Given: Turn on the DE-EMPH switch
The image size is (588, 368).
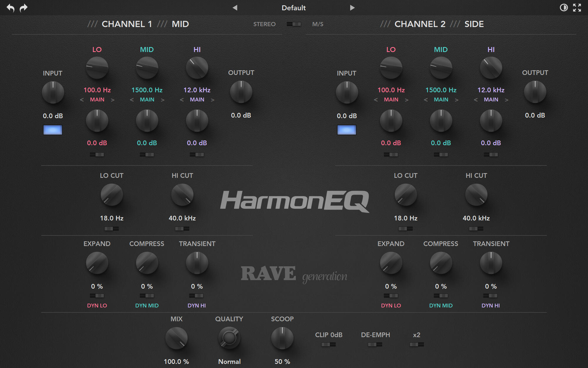Looking at the screenshot, I should click(375, 344).
